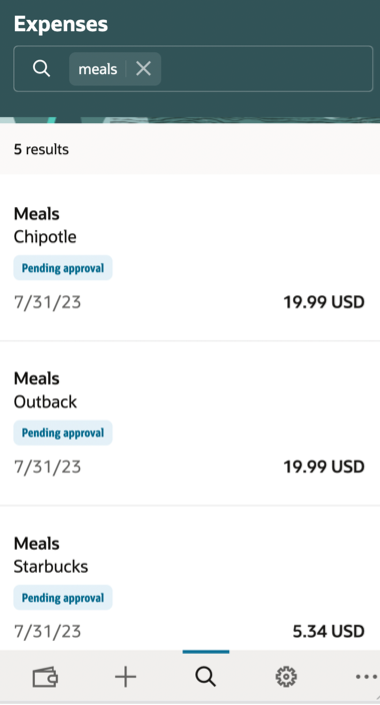Click the 5 results count label
The image size is (380, 705).
coord(41,149)
